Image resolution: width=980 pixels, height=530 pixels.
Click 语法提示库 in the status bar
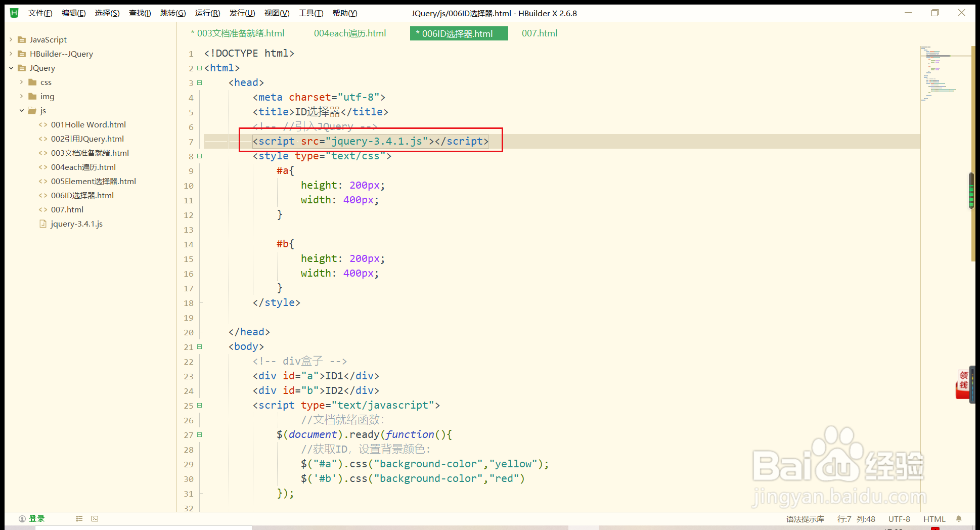(805, 519)
